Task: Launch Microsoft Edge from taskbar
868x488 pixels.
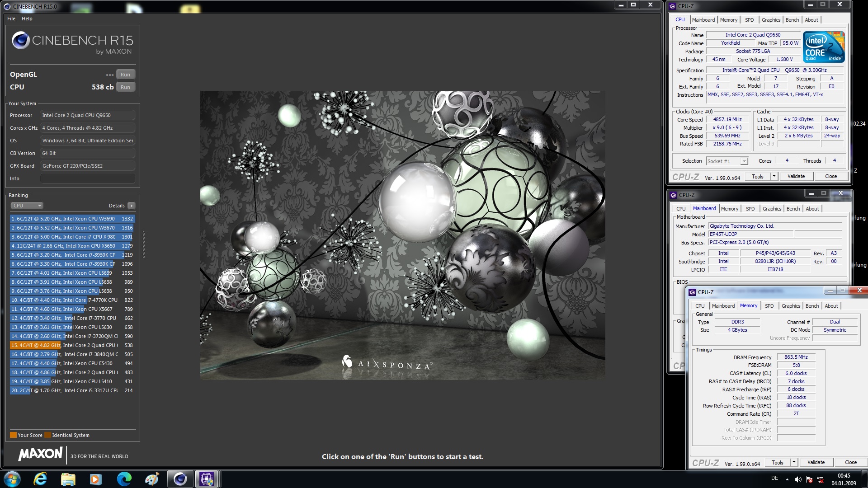Action: point(124,479)
